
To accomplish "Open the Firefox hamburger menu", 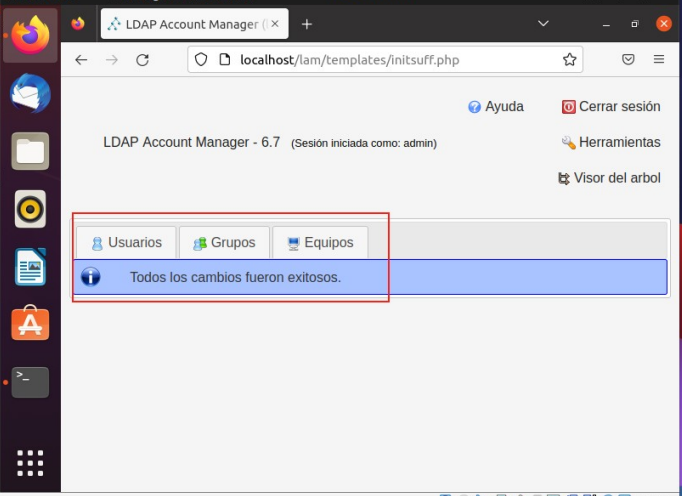I will click(x=659, y=59).
